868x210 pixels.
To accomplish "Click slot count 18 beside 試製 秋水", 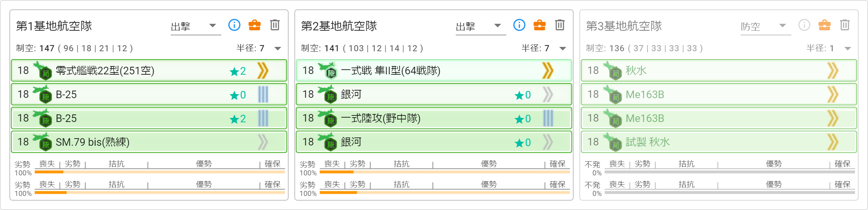I will pyautogui.click(x=593, y=142).
